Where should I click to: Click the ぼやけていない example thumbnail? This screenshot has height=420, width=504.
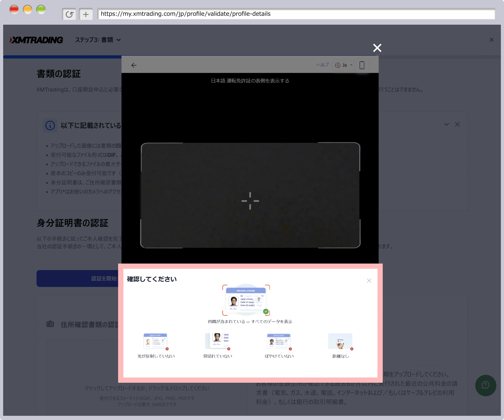coord(279,341)
